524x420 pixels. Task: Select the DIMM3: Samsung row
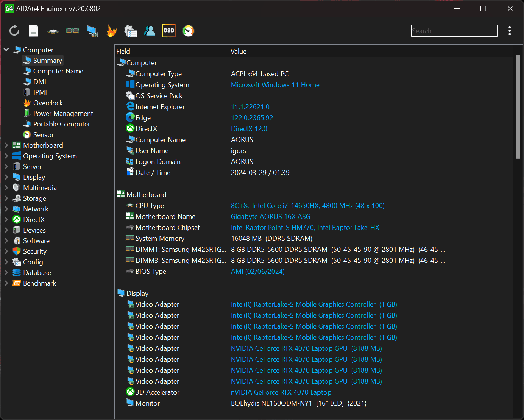pos(282,261)
